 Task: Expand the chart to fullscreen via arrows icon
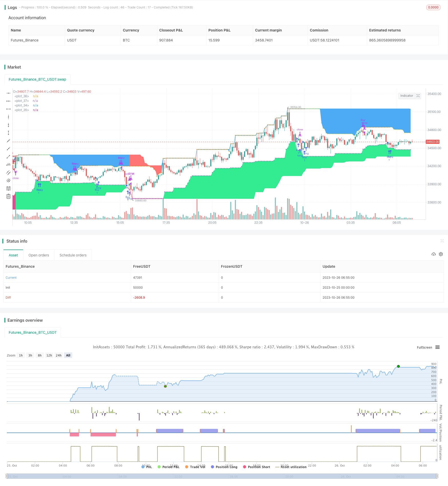pyautogui.click(x=418, y=96)
